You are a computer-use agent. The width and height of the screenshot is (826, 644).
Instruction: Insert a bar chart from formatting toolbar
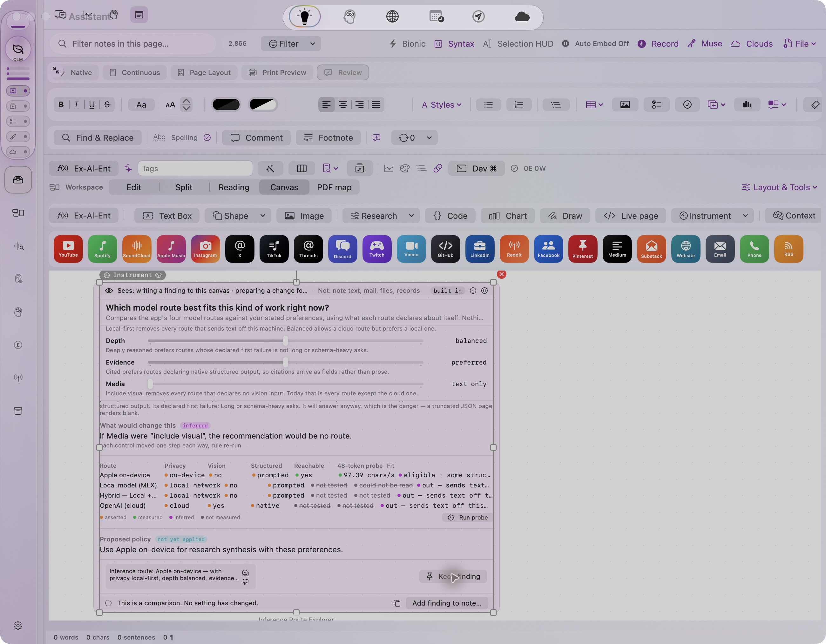(x=747, y=105)
